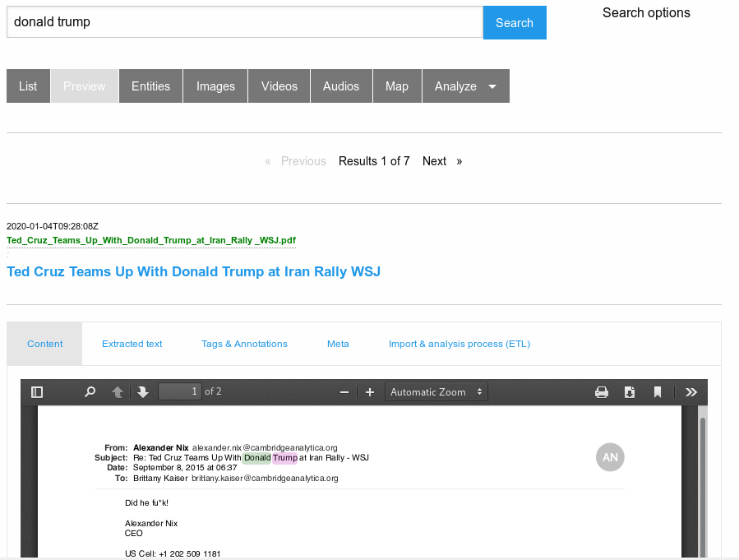Switch to Images view
The width and height of the screenshot is (739, 560).
pyautogui.click(x=215, y=86)
